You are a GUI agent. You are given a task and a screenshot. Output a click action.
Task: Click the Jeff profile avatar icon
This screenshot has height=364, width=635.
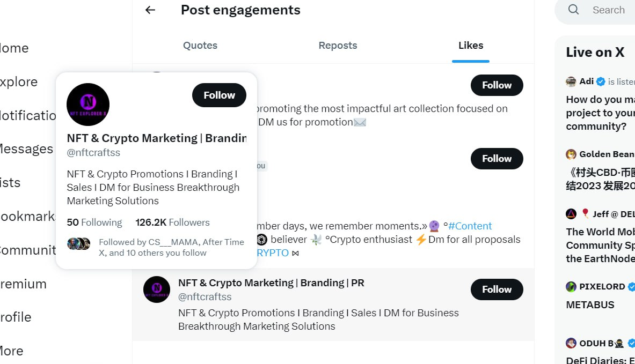coord(571,214)
